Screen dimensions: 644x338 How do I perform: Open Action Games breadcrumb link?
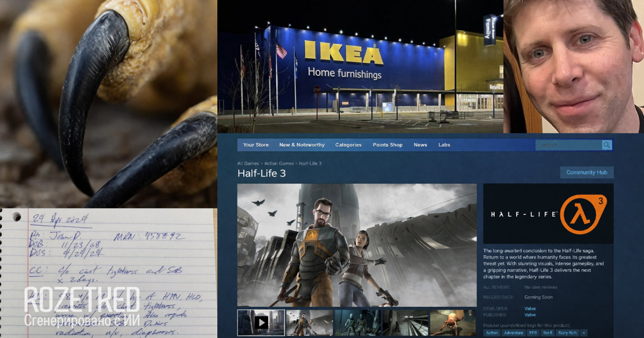click(x=279, y=163)
